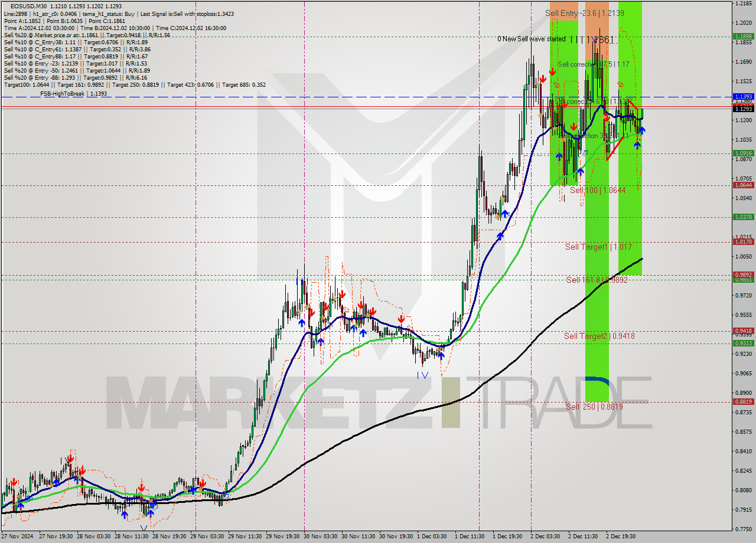Click the red 0.8819 price axis tag
The width and height of the screenshot is (756, 543).
pyautogui.click(x=743, y=401)
